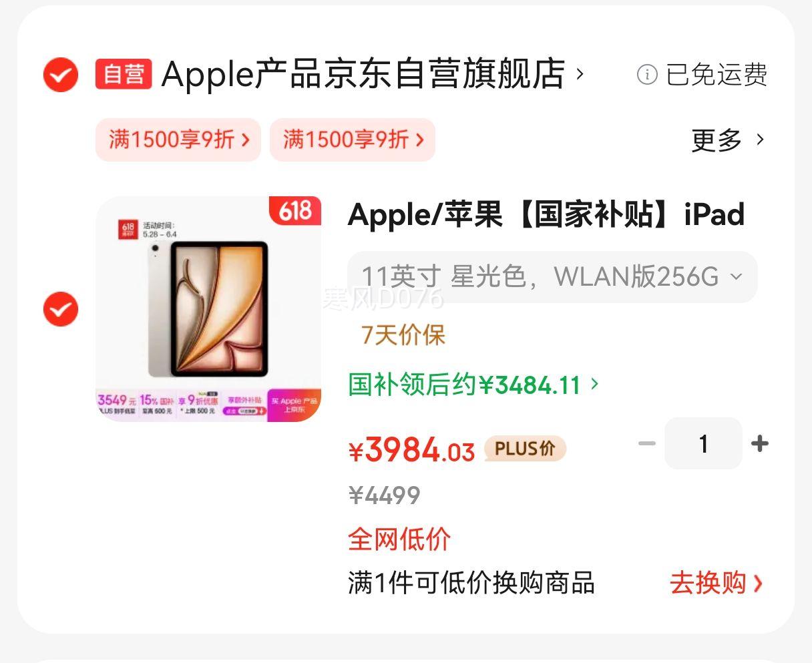Screen dimensions: 812x663
Task: Open the Apple产品京东自营旗舰店 store page
Action: [x=363, y=74]
